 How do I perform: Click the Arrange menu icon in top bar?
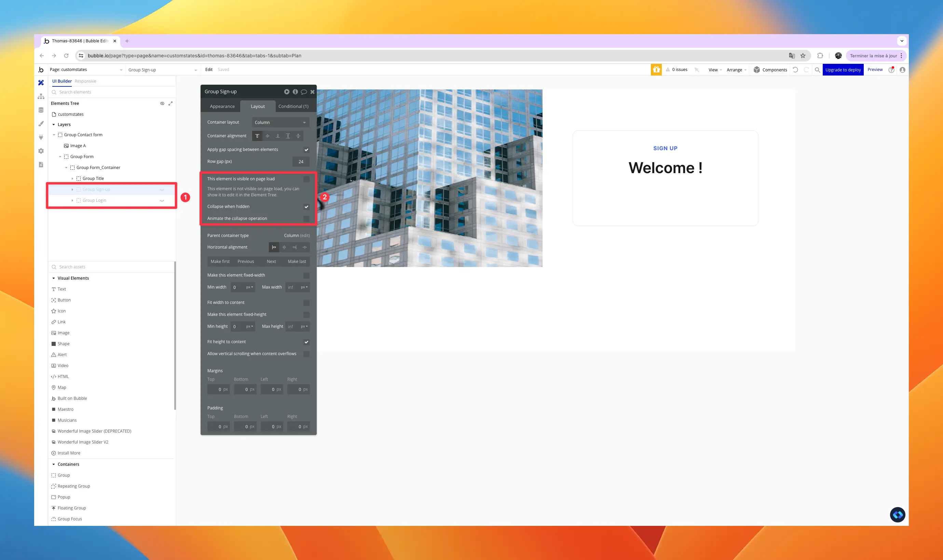coord(734,69)
